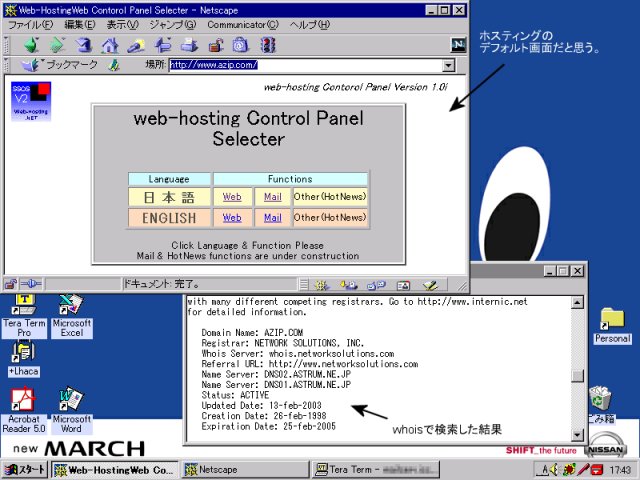640x480 pixels.
Task: Switch to the Tera Term taskbar button
Action: pos(376,470)
